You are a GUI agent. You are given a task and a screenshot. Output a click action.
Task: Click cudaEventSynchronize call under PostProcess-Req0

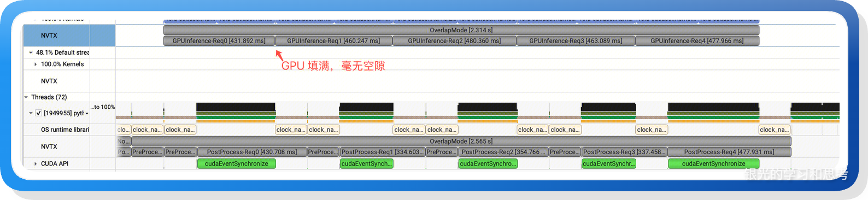point(236,163)
